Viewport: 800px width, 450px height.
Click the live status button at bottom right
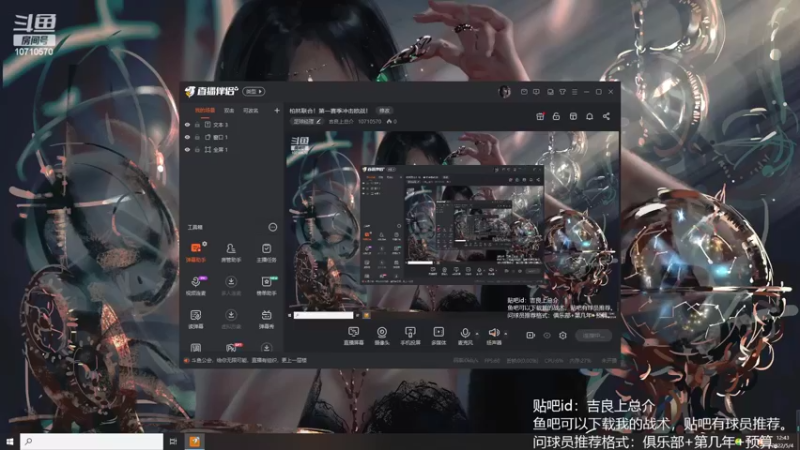(593, 335)
